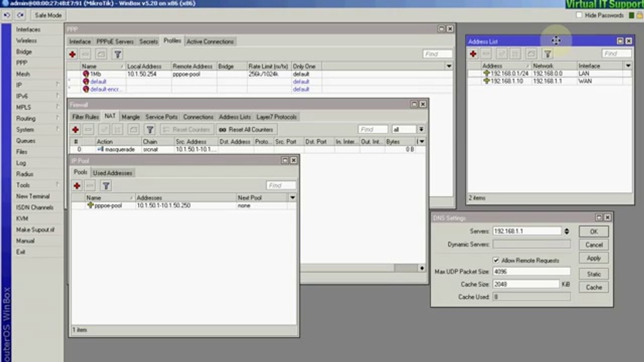Click comment icon in Address List toolbar
This screenshot has width=644, height=362.
coord(531,54)
